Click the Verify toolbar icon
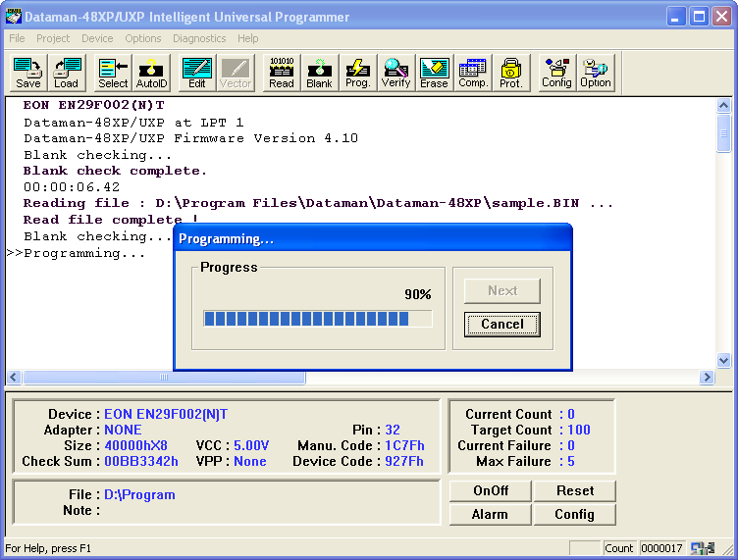 coord(395,74)
